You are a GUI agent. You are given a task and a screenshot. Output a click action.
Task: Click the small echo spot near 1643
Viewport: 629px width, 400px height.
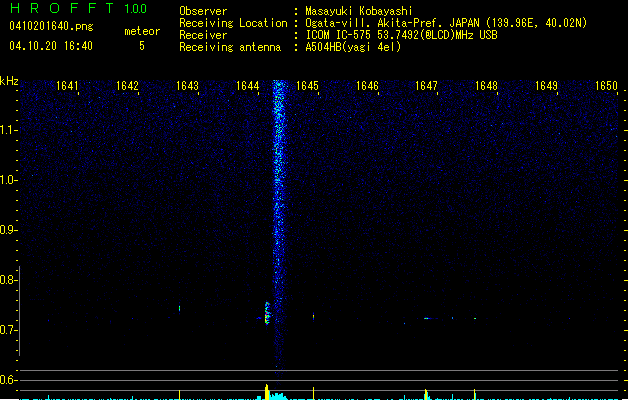click(x=179, y=309)
